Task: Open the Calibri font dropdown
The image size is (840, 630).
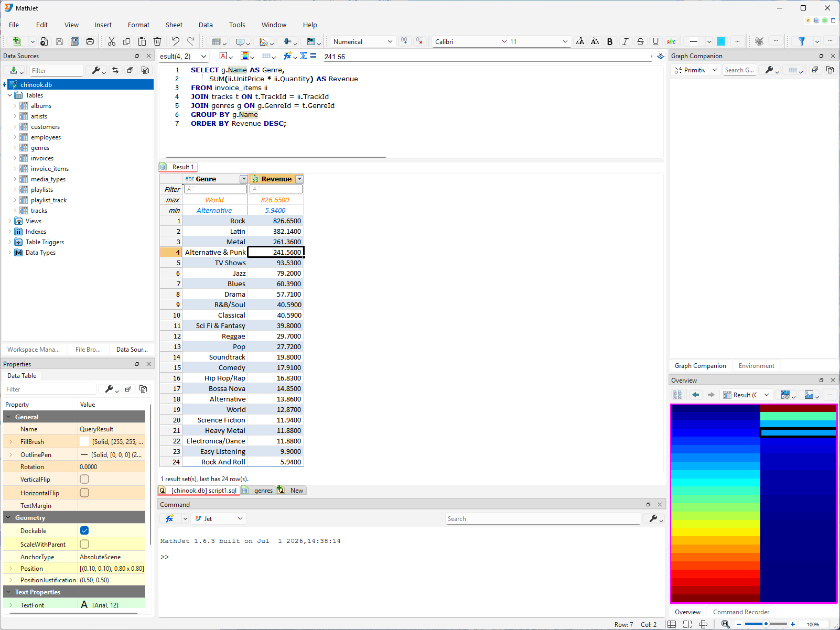Action: point(470,41)
